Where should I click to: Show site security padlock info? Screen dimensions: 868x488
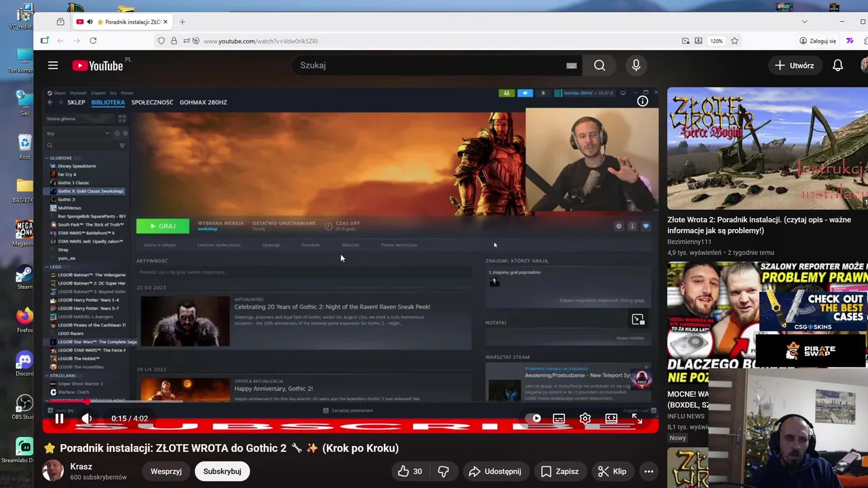click(x=174, y=41)
